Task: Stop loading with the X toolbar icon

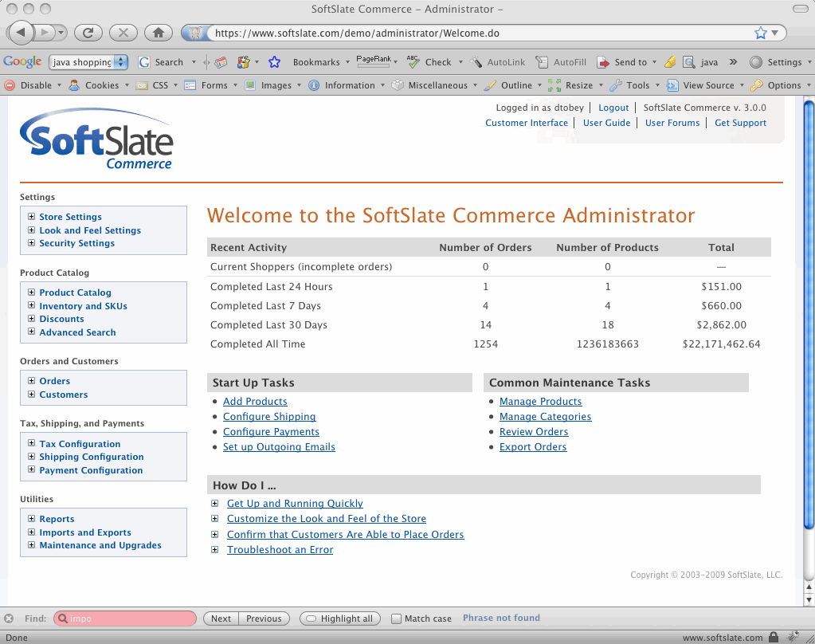Action: (123, 33)
